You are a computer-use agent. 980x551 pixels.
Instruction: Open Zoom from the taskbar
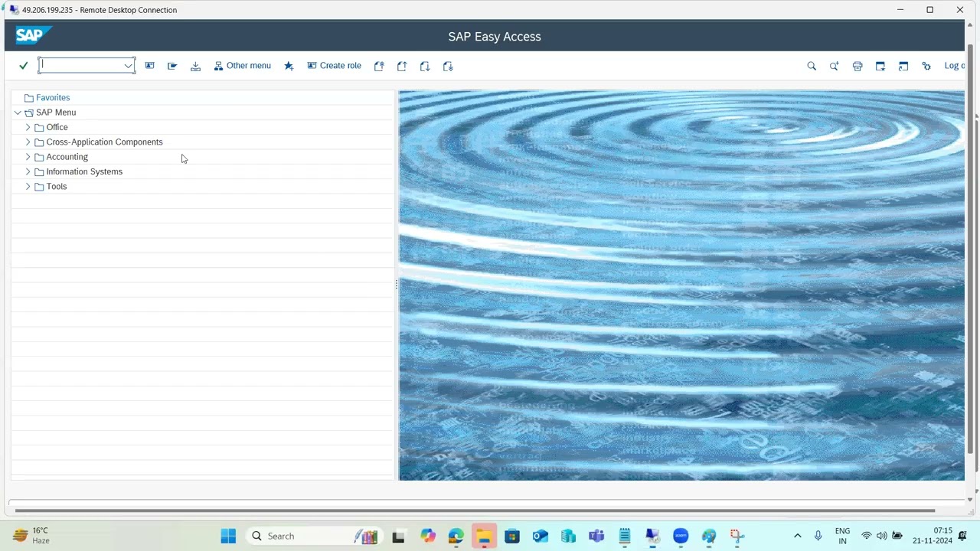coord(681,536)
